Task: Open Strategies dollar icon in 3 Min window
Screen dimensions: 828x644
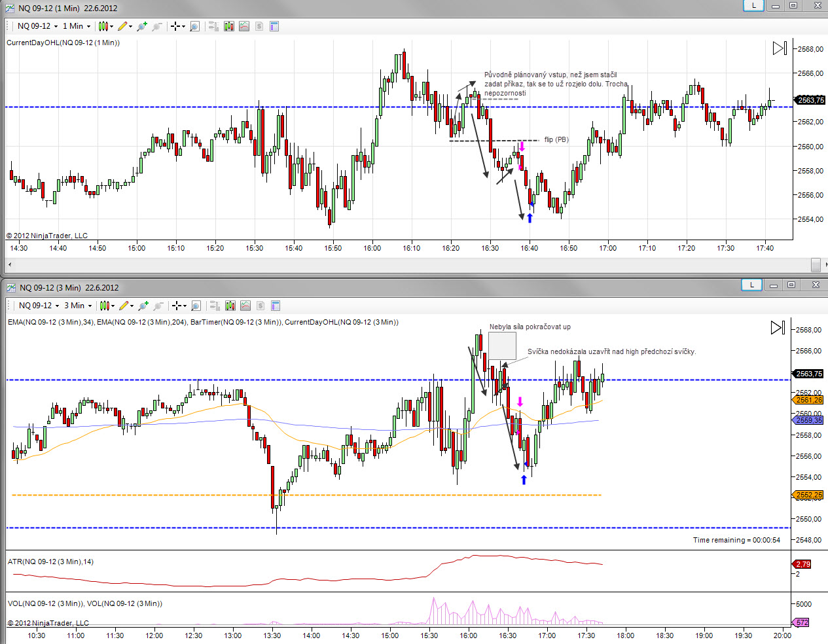Action: tap(261, 306)
